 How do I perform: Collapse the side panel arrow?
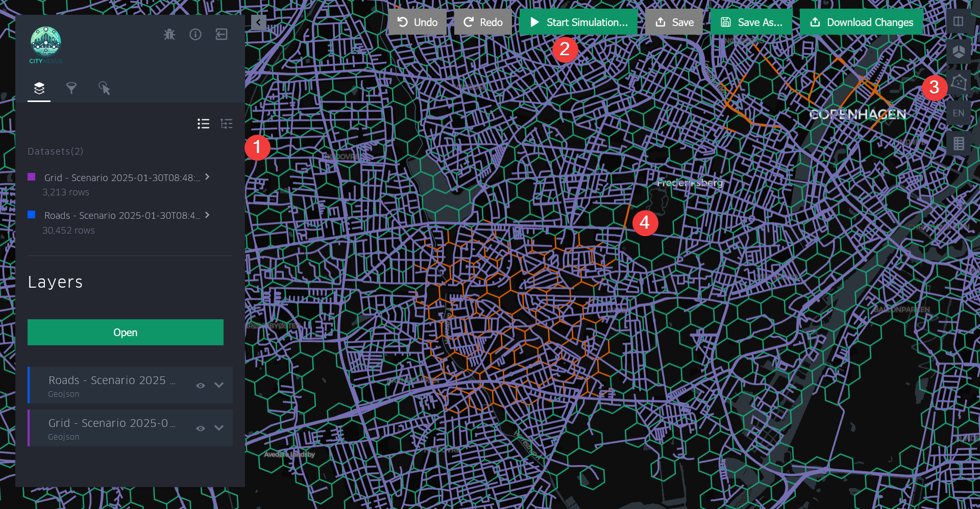tap(258, 22)
